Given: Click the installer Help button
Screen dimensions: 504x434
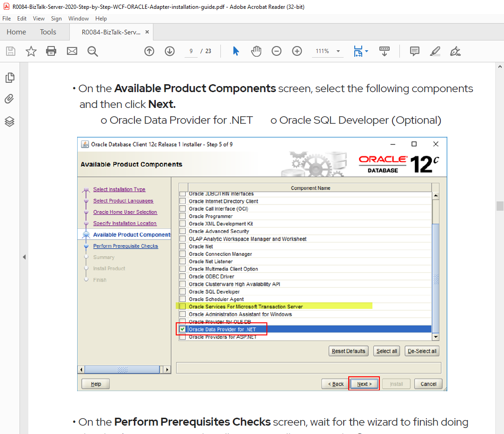Looking at the screenshot, I should pos(96,384).
